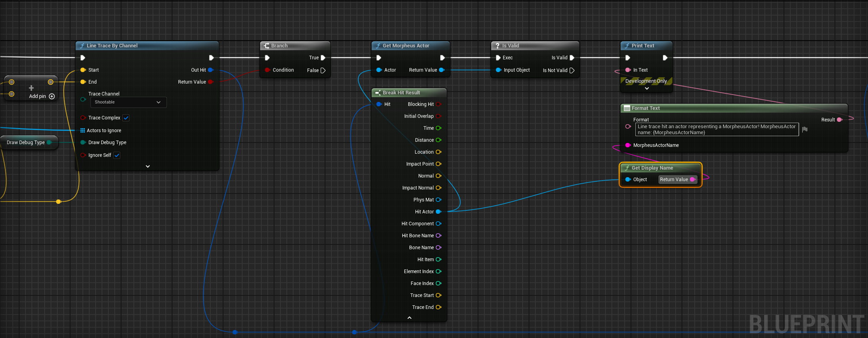The image size is (868, 338).
Task: Click the Is Not Valid output pin
Action: point(572,70)
